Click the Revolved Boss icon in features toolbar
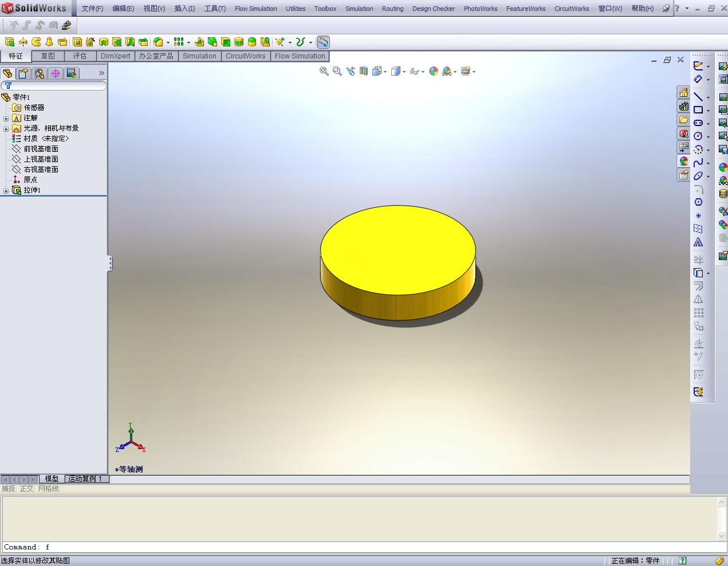The image size is (728, 566). (x=23, y=42)
